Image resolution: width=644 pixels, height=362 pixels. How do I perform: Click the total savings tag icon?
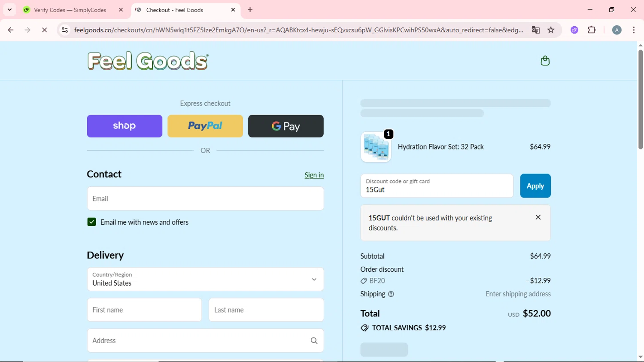(365, 328)
